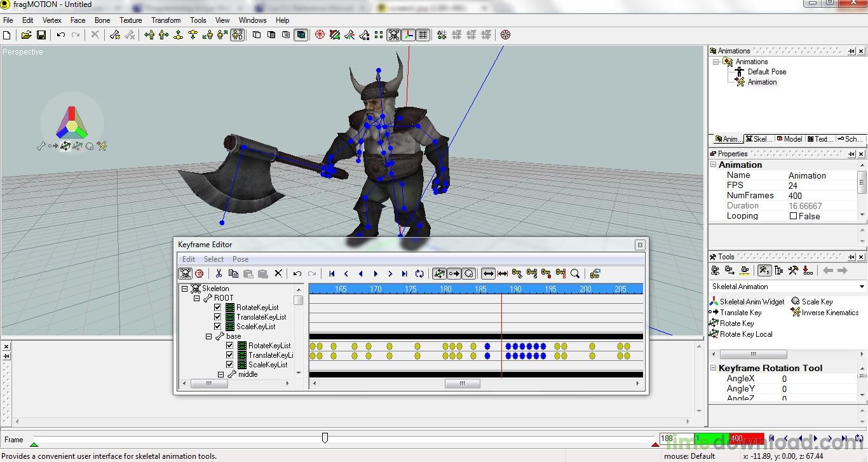868x462 pixels.
Task: Click the Save file icon in main toolbar
Action: tap(41, 35)
